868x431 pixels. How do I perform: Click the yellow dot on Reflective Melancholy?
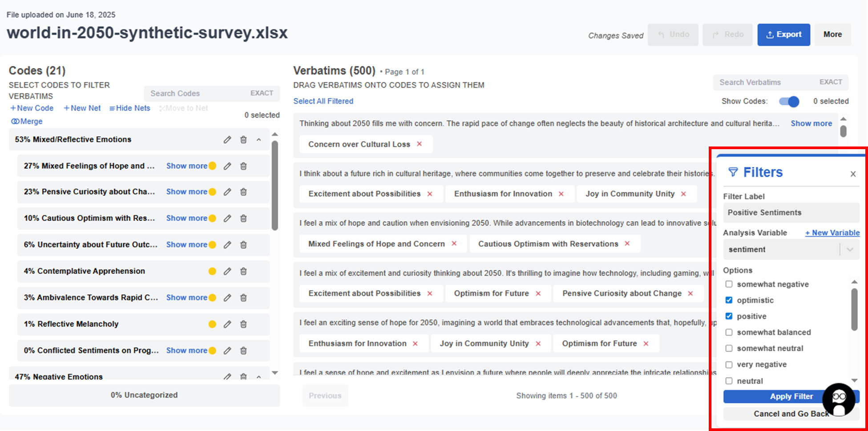[x=212, y=324]
